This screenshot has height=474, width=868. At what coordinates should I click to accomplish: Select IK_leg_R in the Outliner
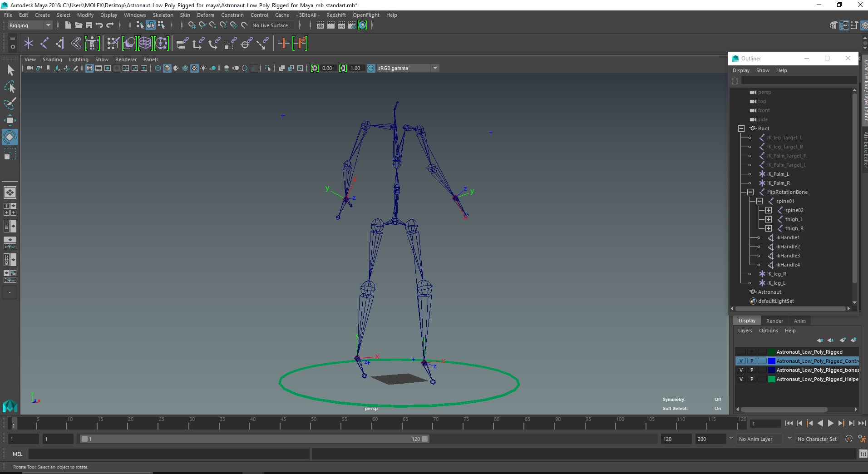tap(776, 274)
